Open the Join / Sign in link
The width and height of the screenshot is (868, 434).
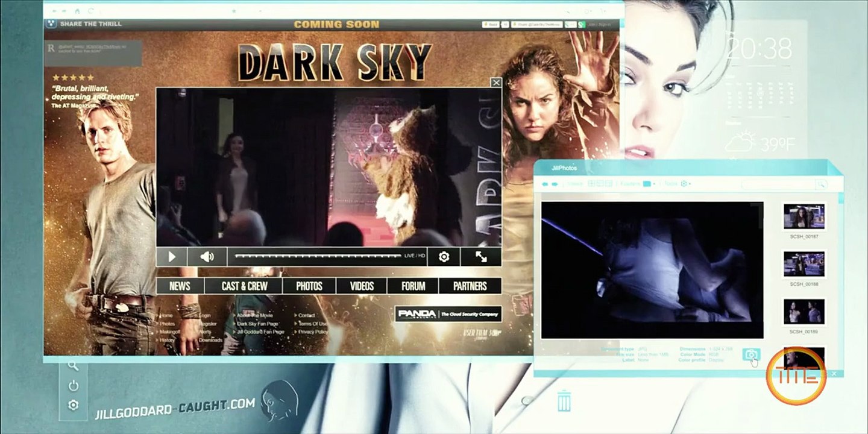click(x=600, y=25)
